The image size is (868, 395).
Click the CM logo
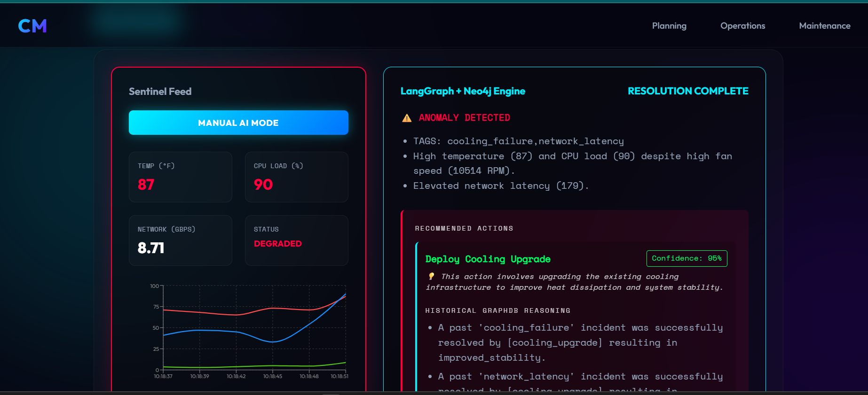32,26
